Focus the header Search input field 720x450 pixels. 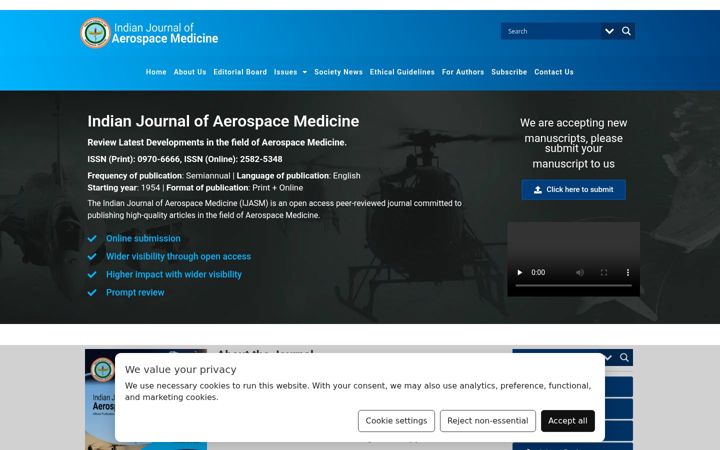click(x=551, y=31)
